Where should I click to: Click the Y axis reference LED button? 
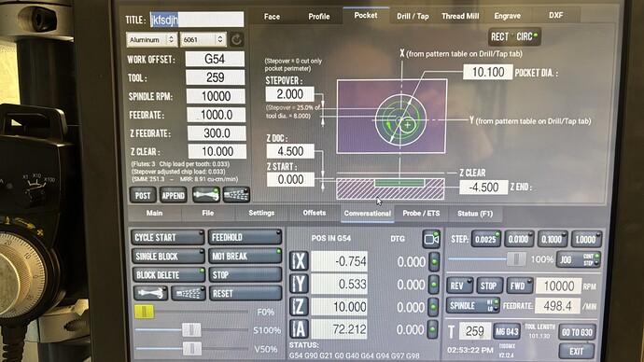[434, 284]
